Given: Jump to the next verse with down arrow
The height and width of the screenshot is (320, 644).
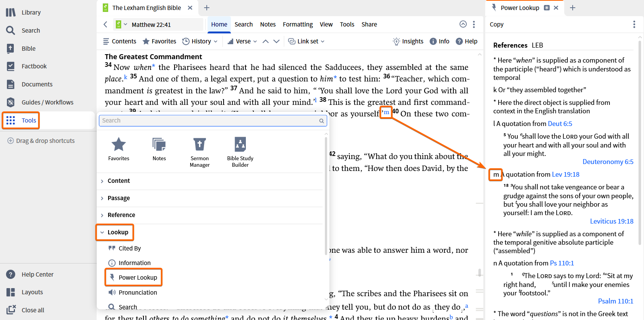Looking at the screenshot, I should tap(277, 41).
